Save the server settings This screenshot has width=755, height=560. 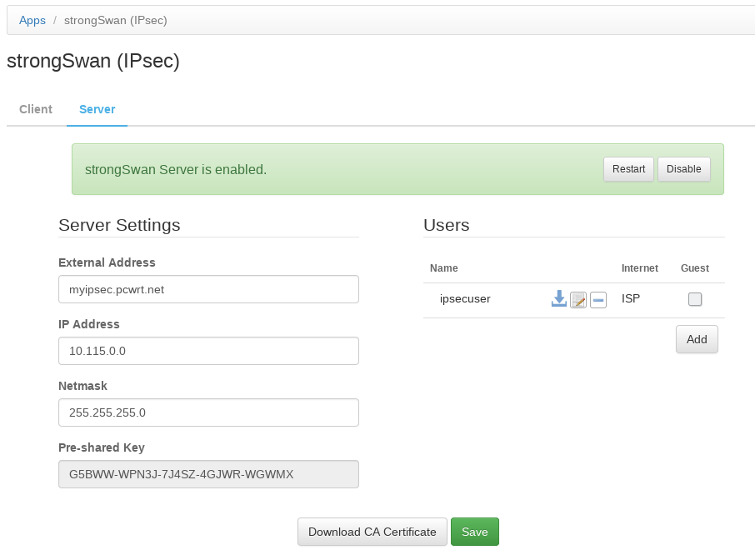(475, 532)
